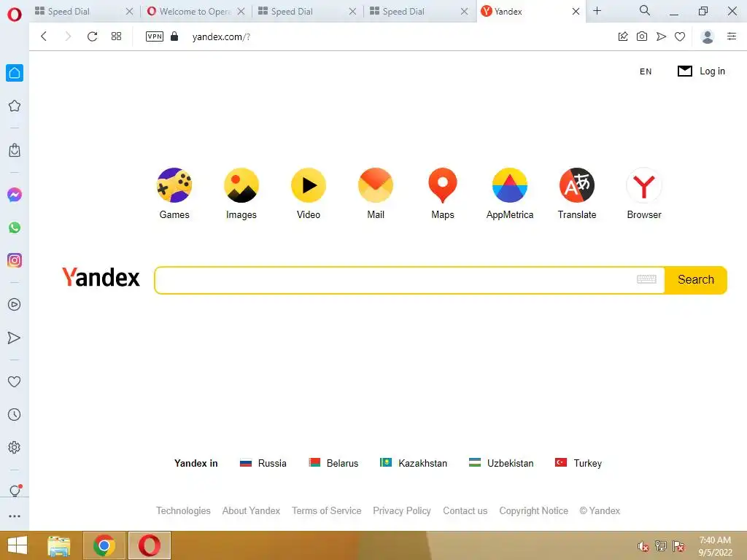Open the Easy Setup sliders icon
The image size is (747, 560).
(732, 36)
